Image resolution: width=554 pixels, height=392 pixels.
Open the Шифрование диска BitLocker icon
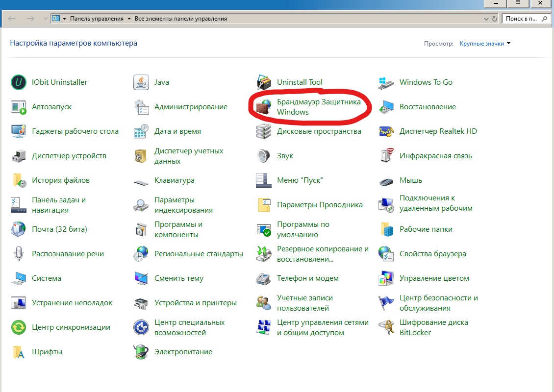[386, 327]
